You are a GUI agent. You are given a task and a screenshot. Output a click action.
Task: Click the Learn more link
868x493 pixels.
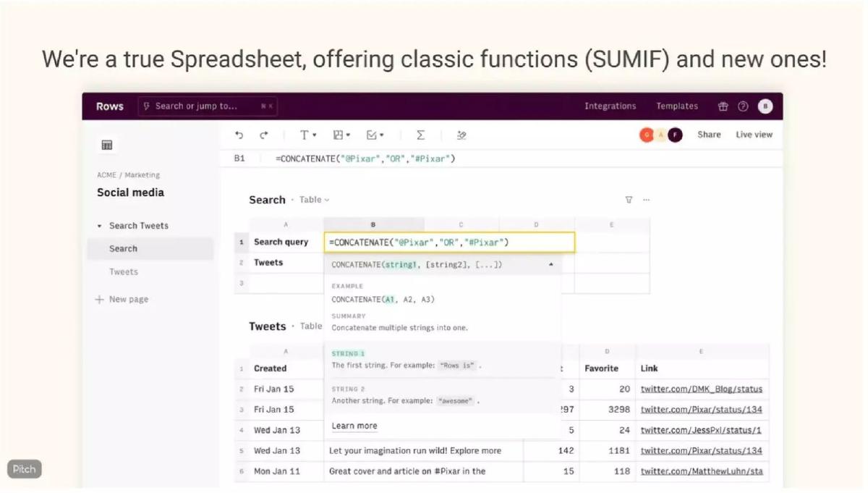354,426
